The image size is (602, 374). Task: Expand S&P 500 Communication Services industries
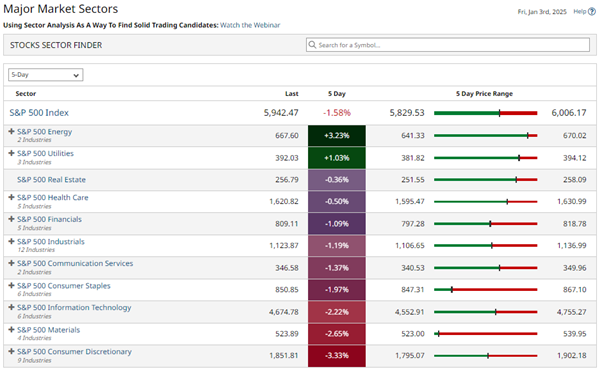pos(12,263)
